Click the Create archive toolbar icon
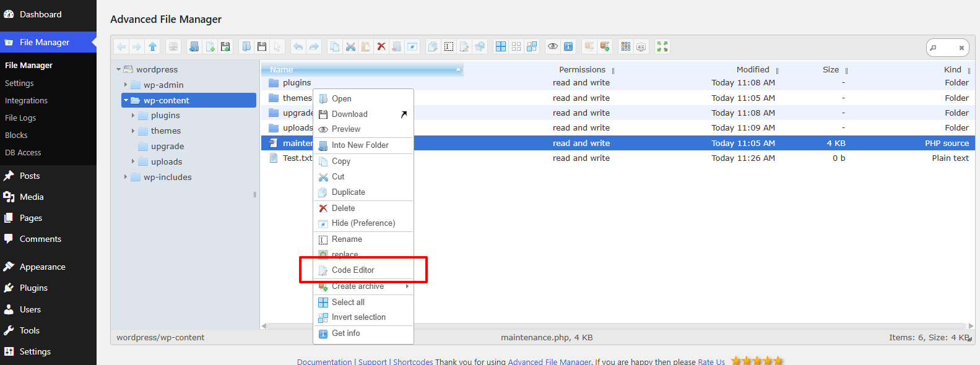The image size is (980, 365). click(x=605, y=46)
